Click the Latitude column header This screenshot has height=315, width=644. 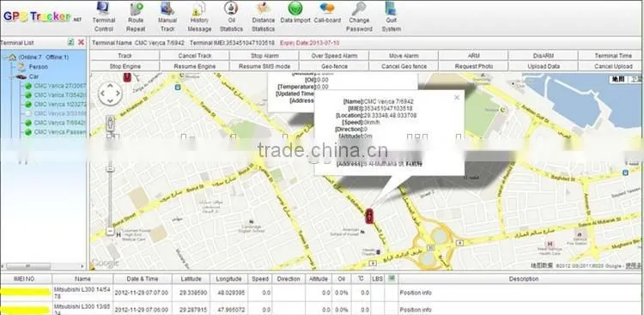(191, 278)
